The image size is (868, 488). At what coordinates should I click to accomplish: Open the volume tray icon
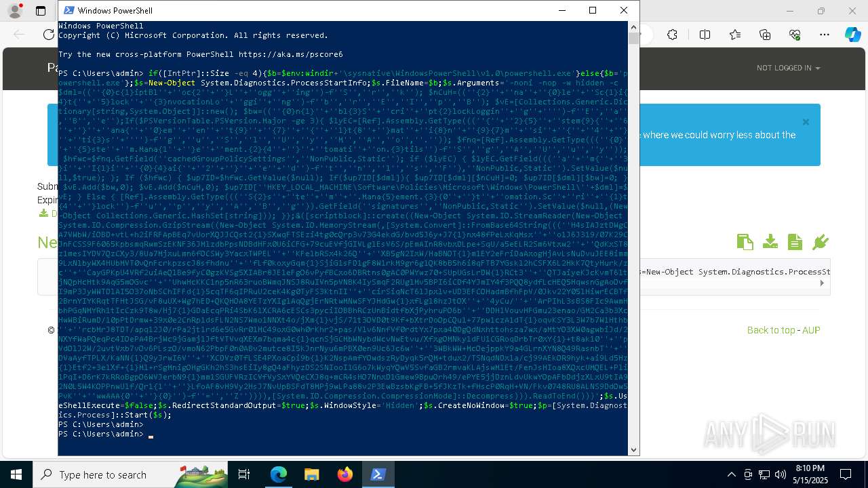point(780,474)
